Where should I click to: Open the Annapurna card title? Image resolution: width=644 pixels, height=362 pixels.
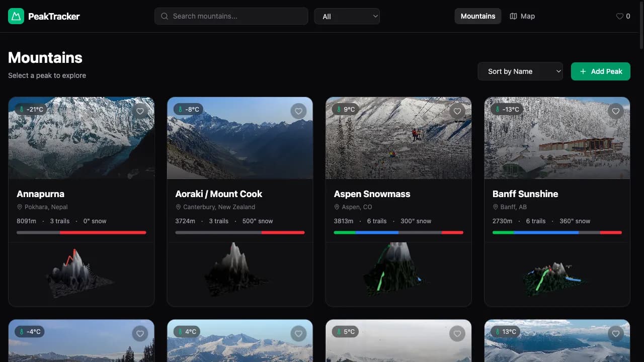40,194
